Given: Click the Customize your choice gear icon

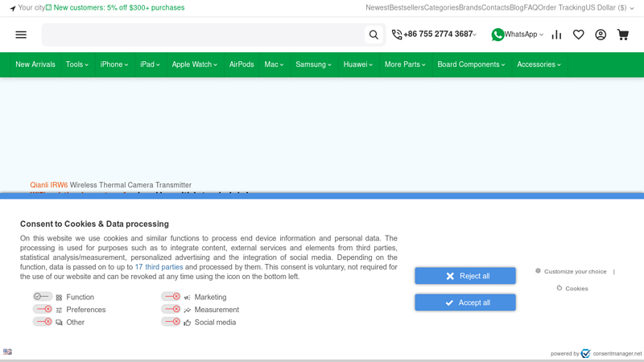Looking at the screenshot, I should point(538,271).
